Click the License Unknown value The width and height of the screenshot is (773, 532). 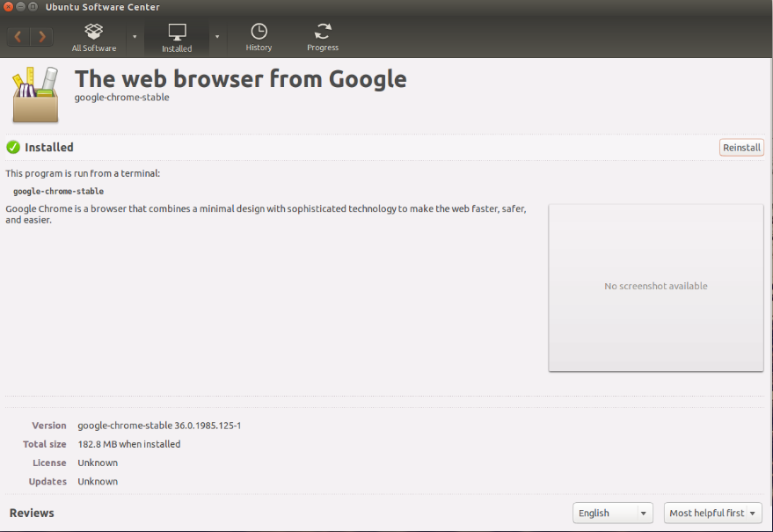(x=98, y=463)
